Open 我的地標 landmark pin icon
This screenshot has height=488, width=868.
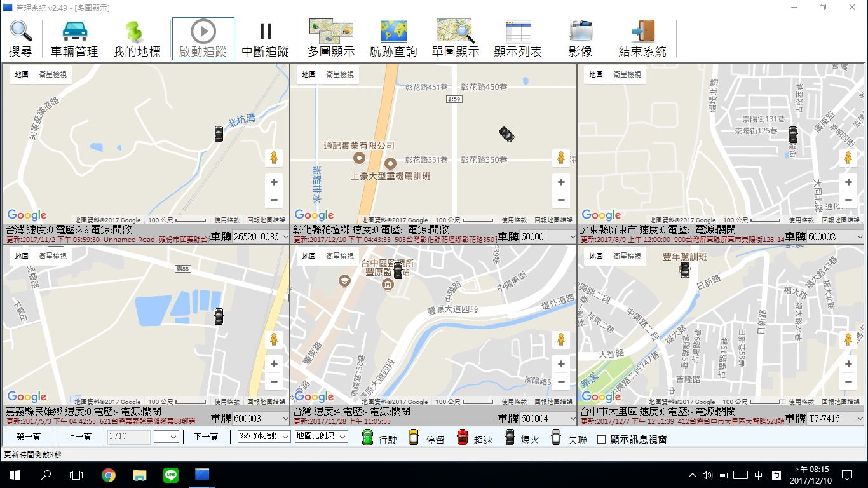pyautogui.click(x=136, y=38)
